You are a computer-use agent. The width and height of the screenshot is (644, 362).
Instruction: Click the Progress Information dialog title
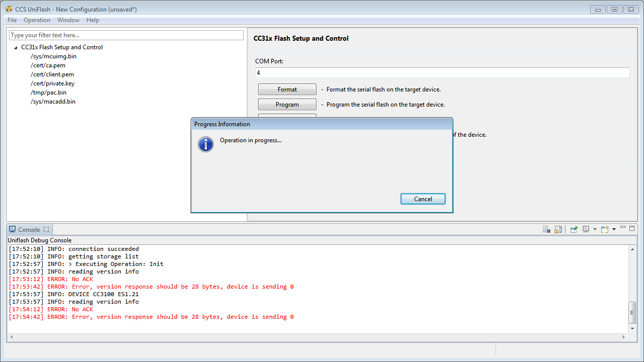pos(222,124)
